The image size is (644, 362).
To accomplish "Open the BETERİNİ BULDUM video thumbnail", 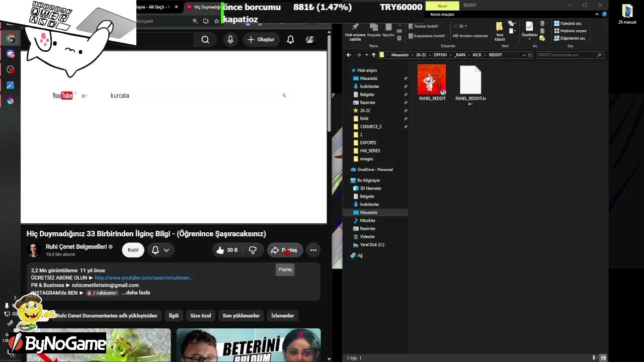I will [249, 345].
